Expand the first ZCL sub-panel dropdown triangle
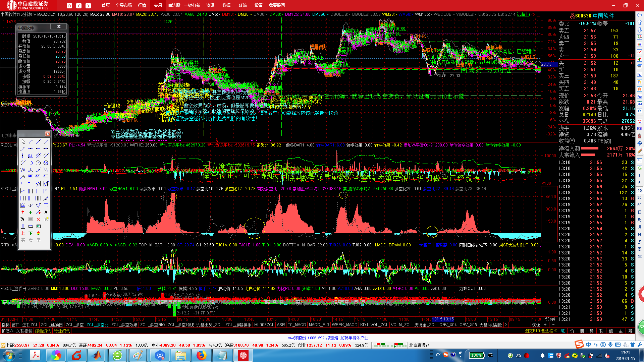644x362 pixels. pos(2,145)
